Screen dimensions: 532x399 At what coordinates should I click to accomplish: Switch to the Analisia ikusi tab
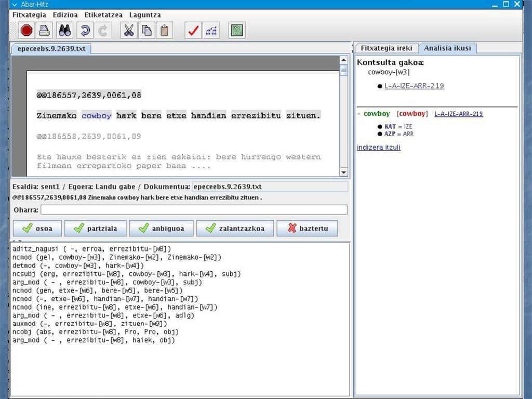[447, 48]
